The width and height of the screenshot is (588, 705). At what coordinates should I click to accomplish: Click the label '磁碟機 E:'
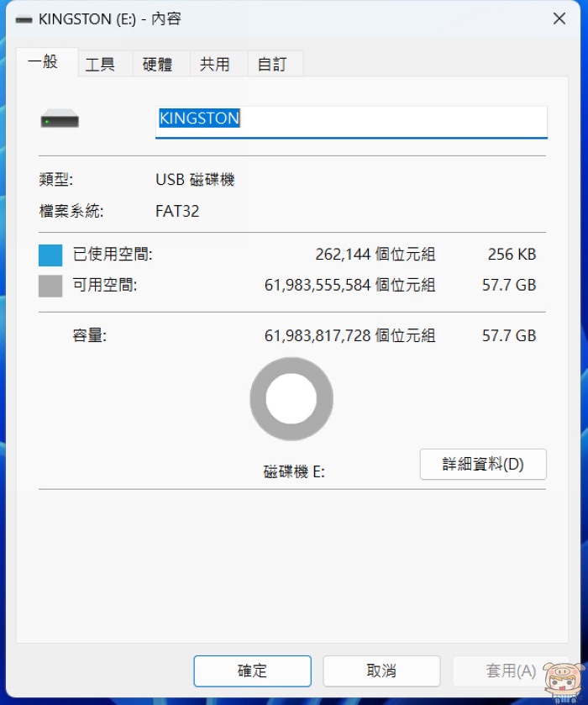(294, 472)
